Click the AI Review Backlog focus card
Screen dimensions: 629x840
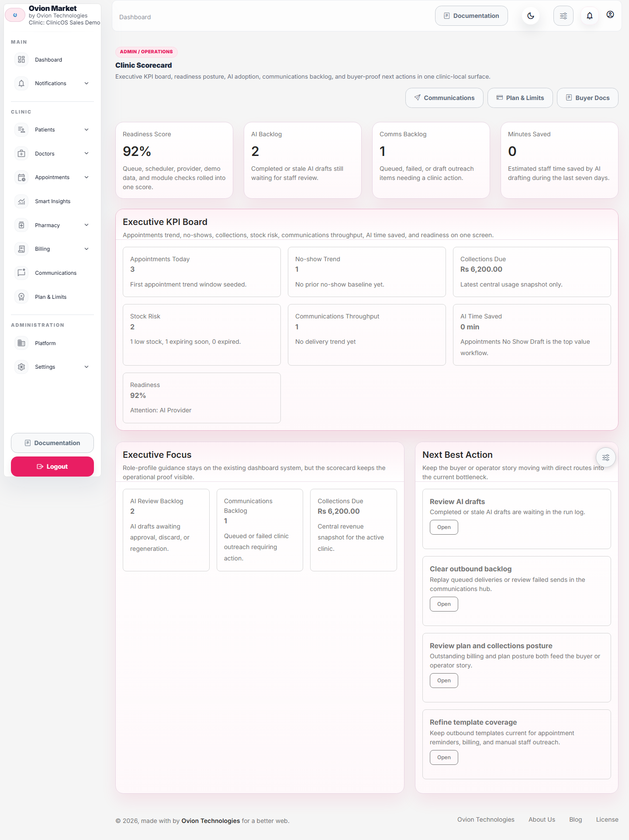pos(166,530)
